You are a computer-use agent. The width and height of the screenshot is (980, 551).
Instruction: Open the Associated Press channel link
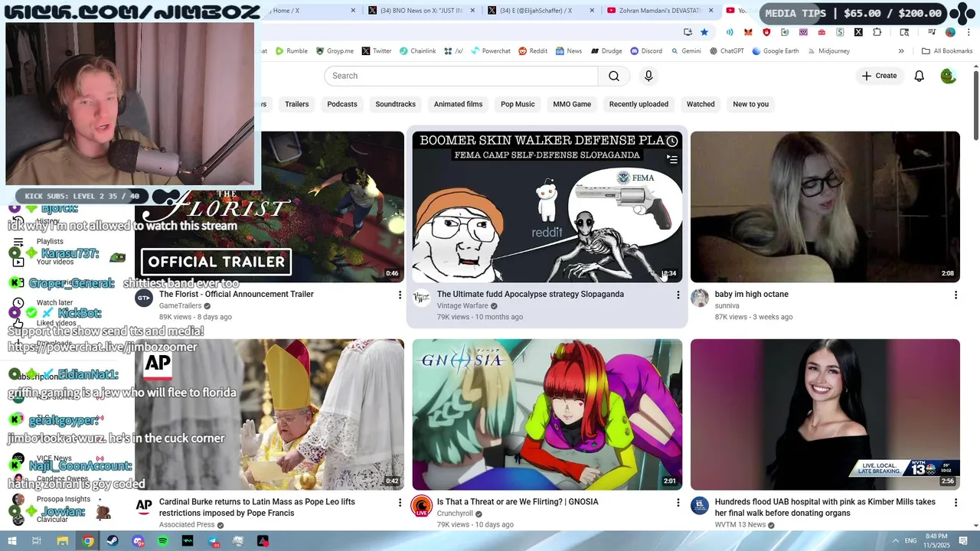pyautogui.click(x=187, y=525)
